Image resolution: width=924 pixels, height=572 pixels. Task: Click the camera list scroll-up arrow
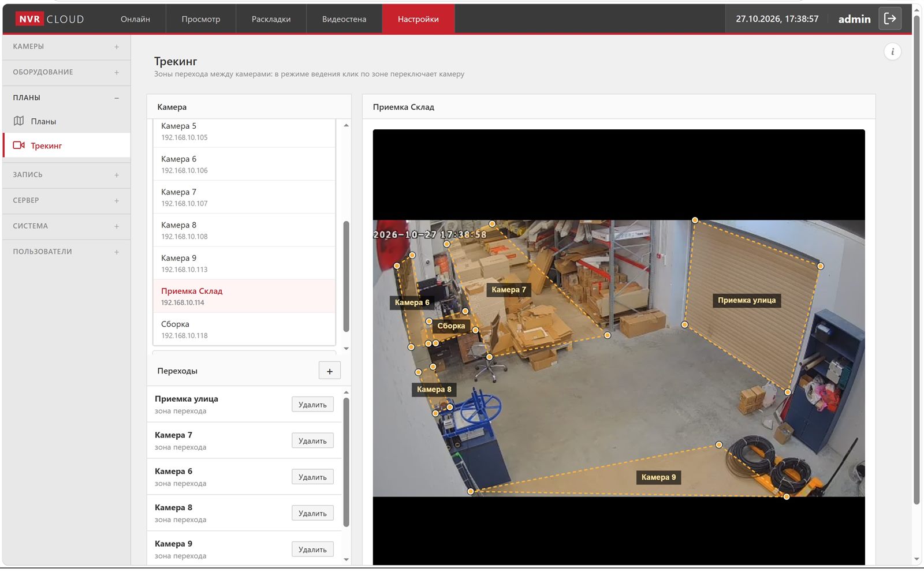click(346, 125)
